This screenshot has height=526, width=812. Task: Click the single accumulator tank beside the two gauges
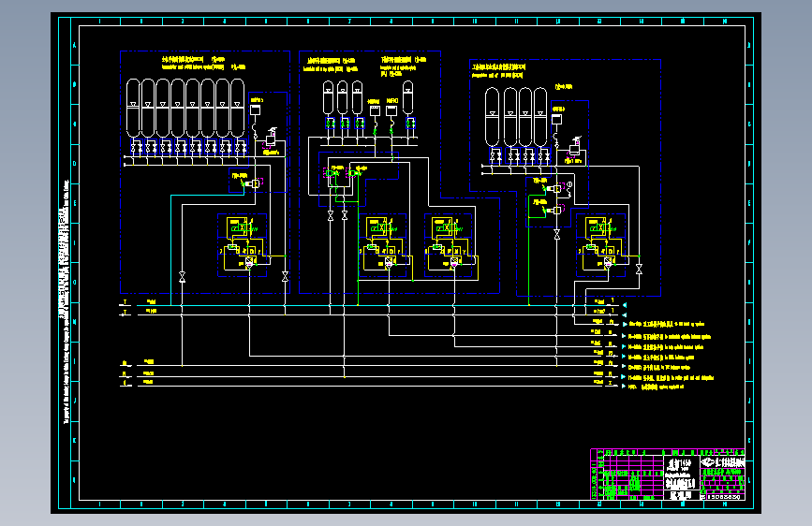point(408,97)
